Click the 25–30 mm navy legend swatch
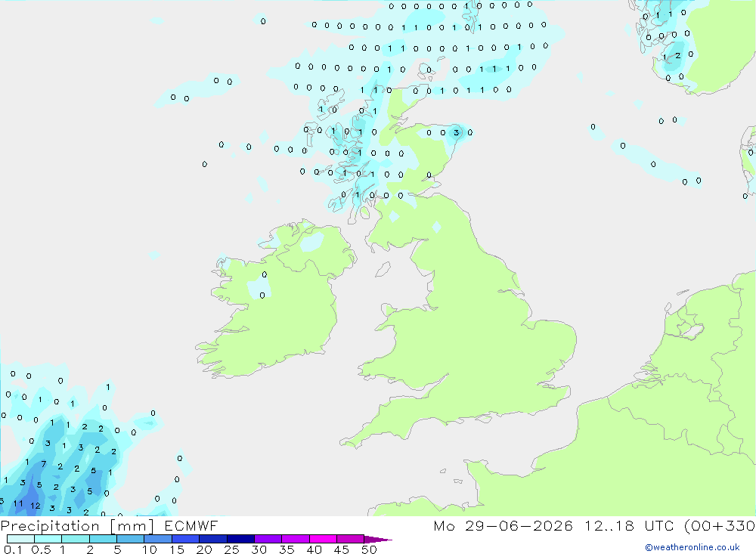Viewport: 756px width, 554px height. point(240,539)
